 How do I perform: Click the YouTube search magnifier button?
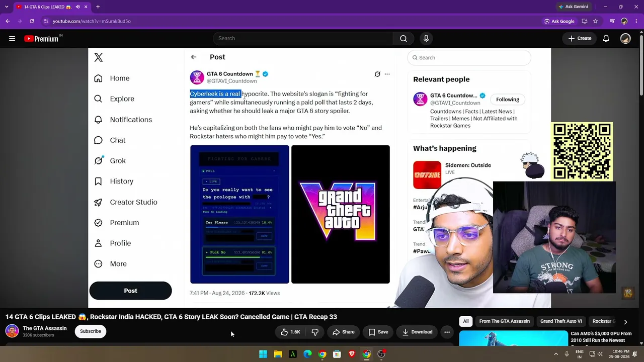point(404,38)
